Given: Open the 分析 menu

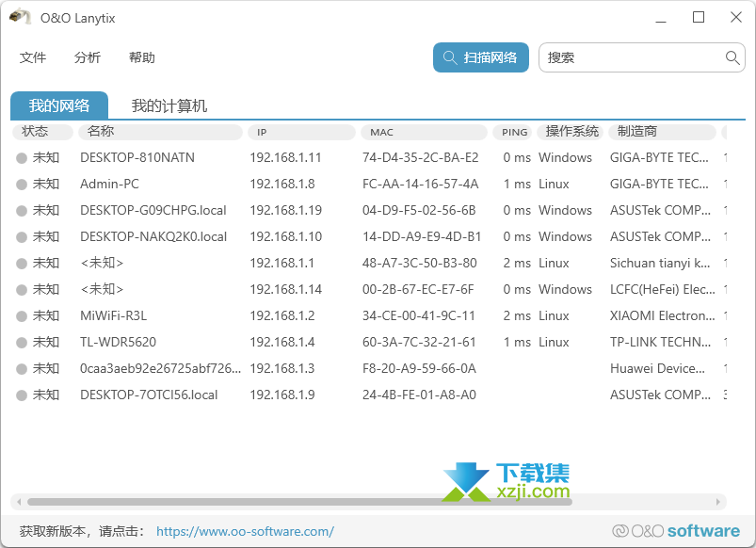Looking at the screenshot, I should click(88, 57).
